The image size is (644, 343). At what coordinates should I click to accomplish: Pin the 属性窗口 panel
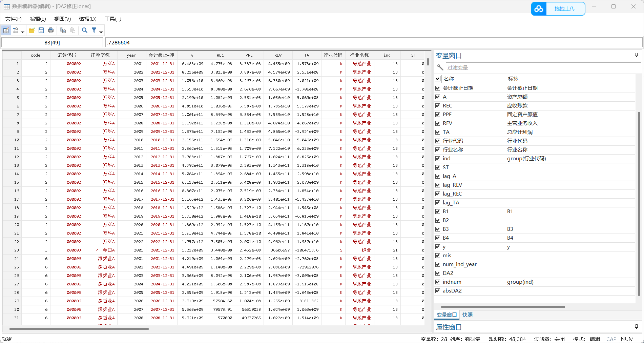pyautogui.click(x=637, y=327)
